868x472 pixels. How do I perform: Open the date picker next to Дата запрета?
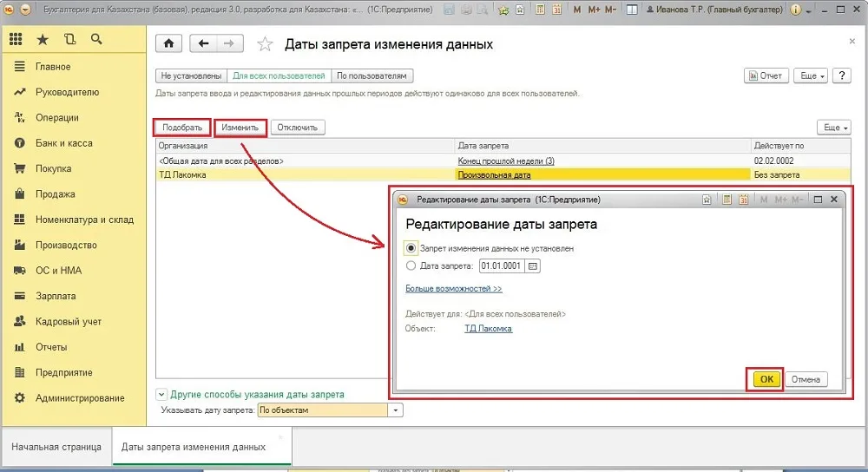pos(532,266)
